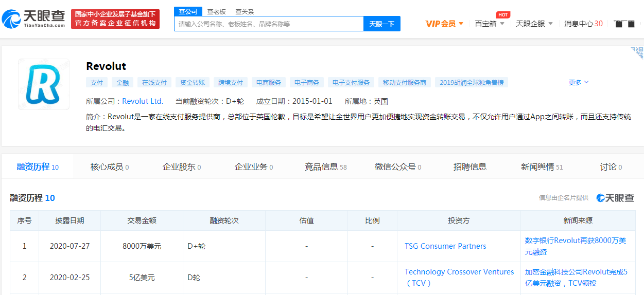Viewport: 644px width, 295px height.
Task: Click the patterned corner badge at top right
Action: (x=637, y=53)
